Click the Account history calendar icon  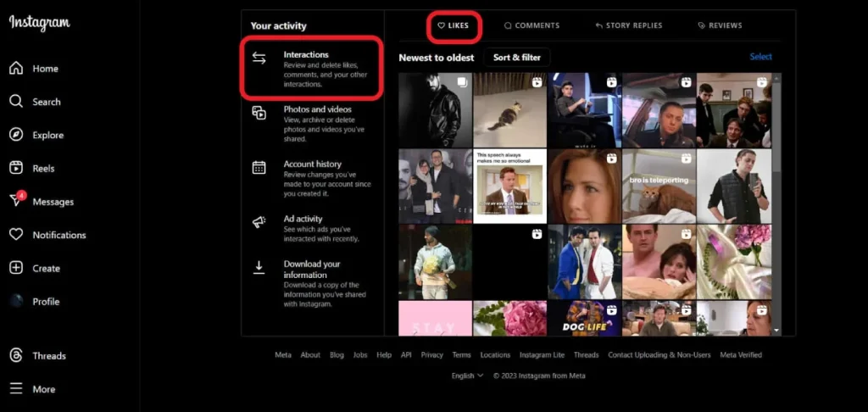tap(259, 167)
